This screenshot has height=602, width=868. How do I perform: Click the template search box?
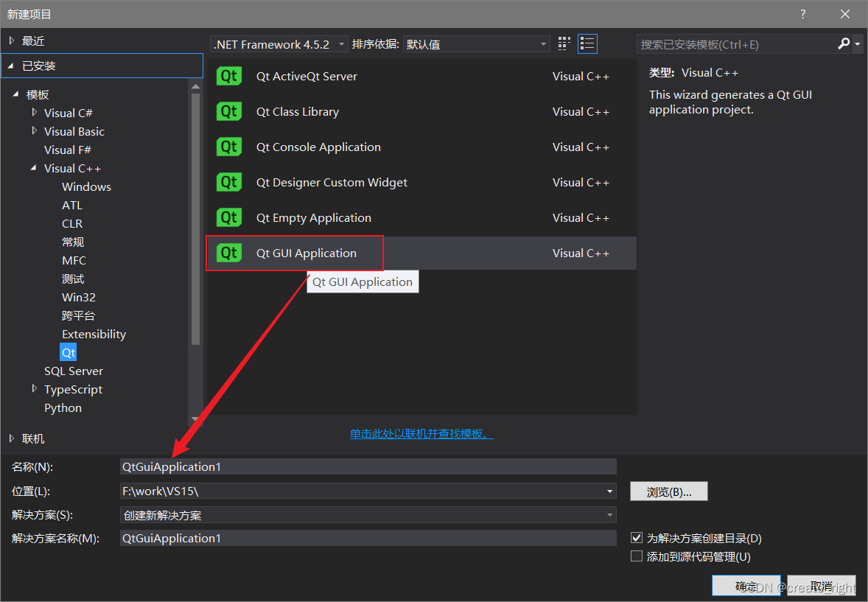pyautogui.click(x=738, y=44)
